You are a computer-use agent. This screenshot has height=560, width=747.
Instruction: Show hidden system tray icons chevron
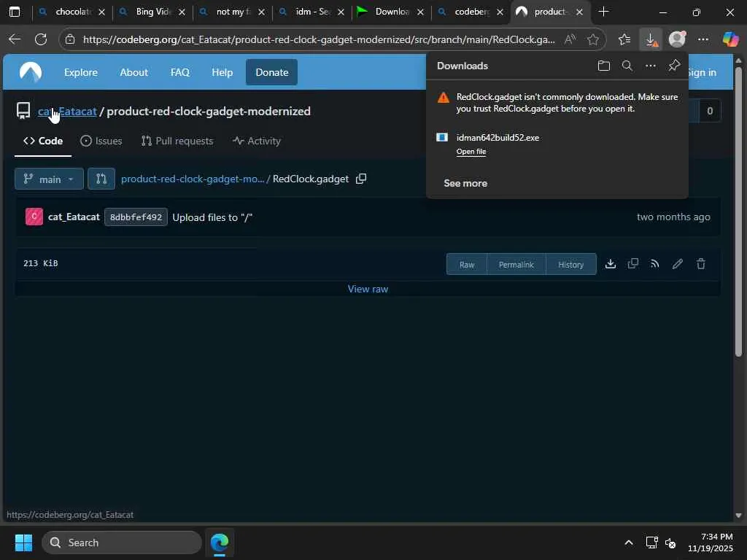coord(629,542)
